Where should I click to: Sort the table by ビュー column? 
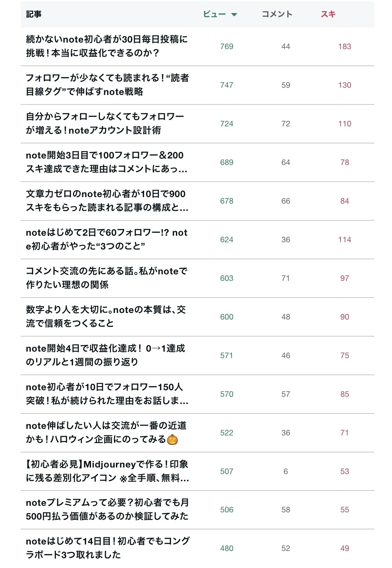[215, 14]
